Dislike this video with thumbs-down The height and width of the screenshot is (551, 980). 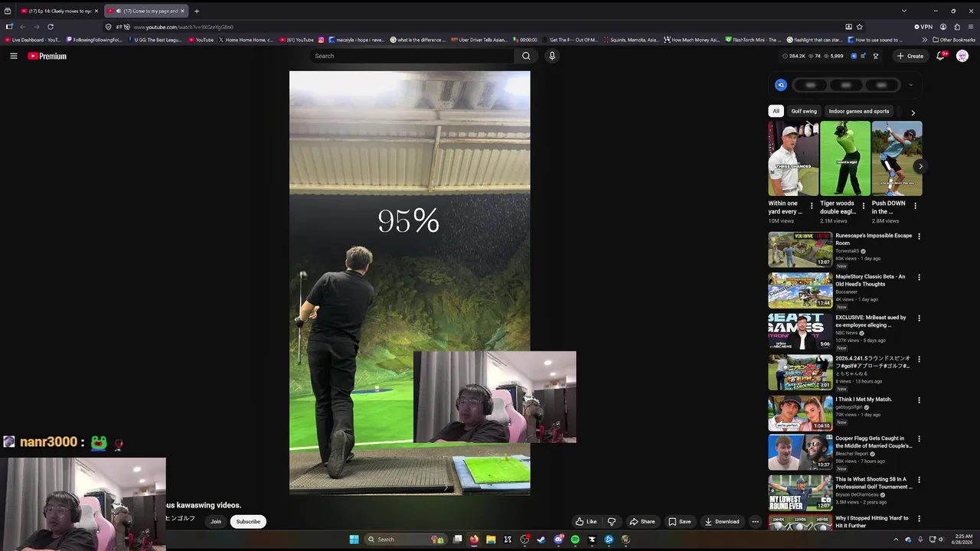coord(612,522)
